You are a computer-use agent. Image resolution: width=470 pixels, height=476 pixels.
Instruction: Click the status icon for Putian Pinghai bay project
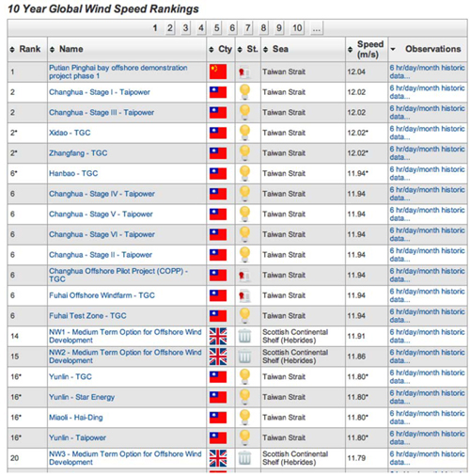[x=244, y=72]
